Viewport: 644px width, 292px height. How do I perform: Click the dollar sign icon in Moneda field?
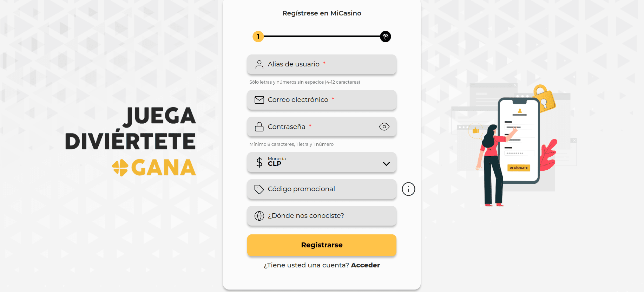pos(259,162)
